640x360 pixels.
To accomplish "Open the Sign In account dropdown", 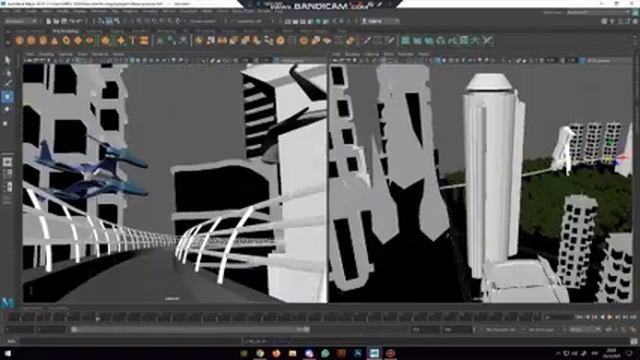I will point(380,21).
